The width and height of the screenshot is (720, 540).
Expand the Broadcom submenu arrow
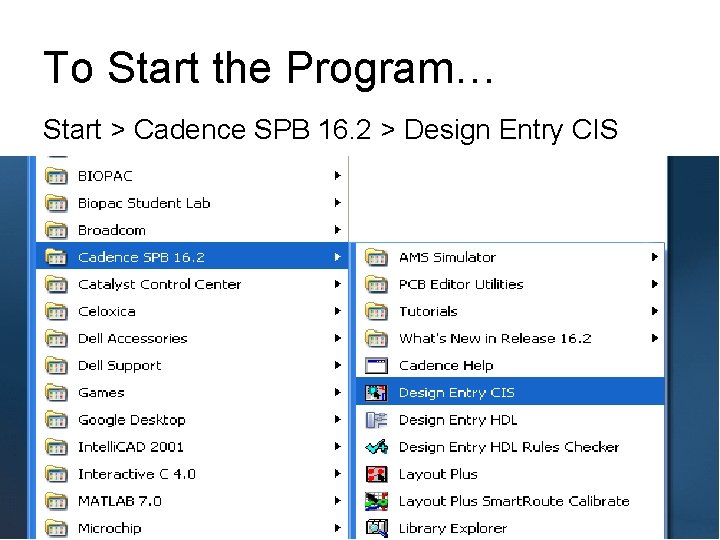338,230
